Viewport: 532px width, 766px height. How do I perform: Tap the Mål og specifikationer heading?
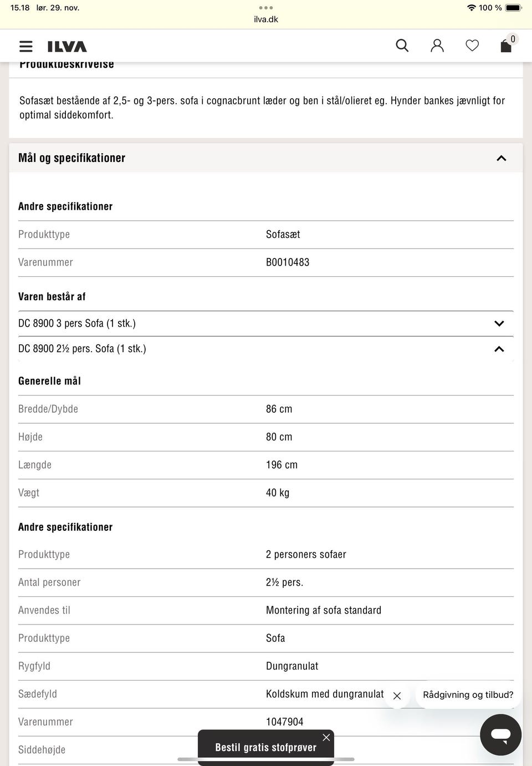[x=72, y=158]
